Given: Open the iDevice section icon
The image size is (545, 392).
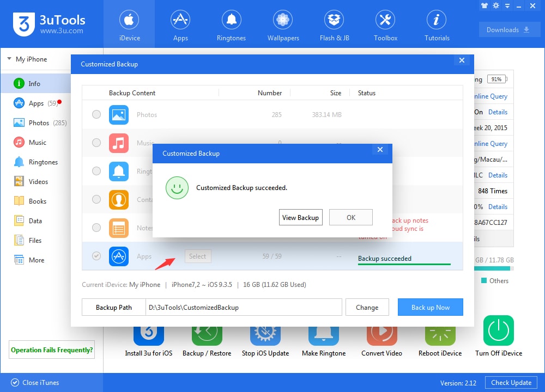Looking at the screenshot, I should click(x=129, y=20).
